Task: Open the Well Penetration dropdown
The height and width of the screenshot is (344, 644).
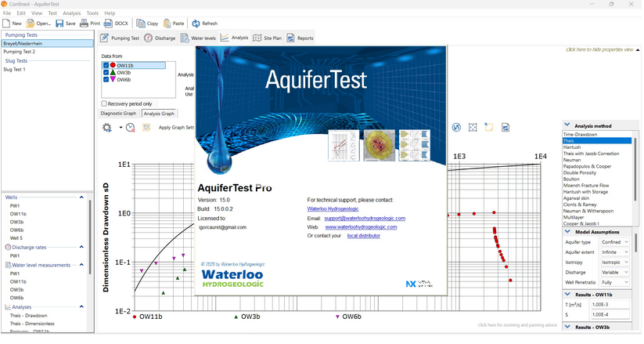Action: pos(615,282)
